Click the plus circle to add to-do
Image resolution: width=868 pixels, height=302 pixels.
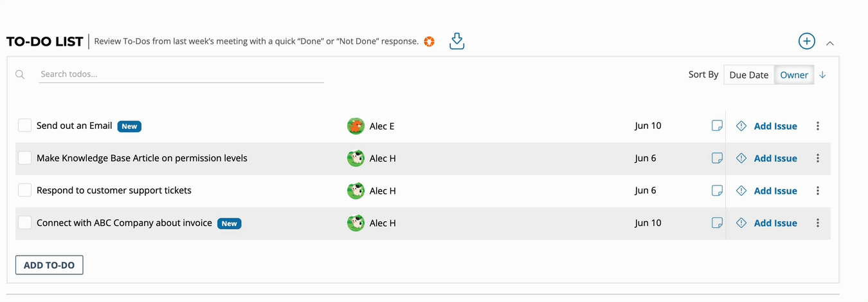click(x=806, y=41)
